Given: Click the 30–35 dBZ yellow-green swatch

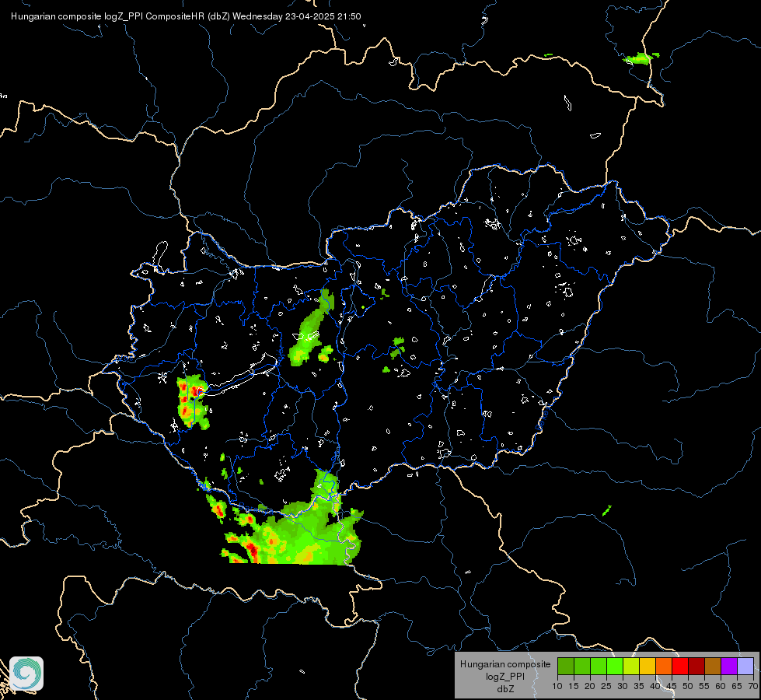Looking at the screenshot, I should click(x=631, y=666).
